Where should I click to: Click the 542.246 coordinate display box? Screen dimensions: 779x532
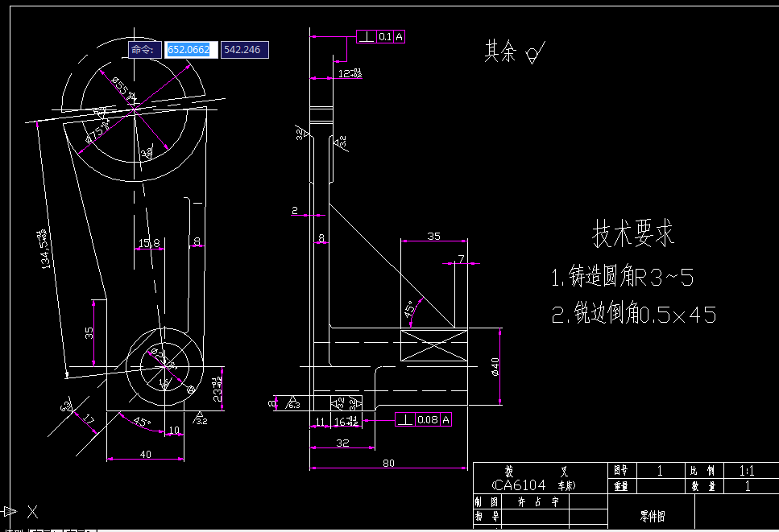click(244, 49)
